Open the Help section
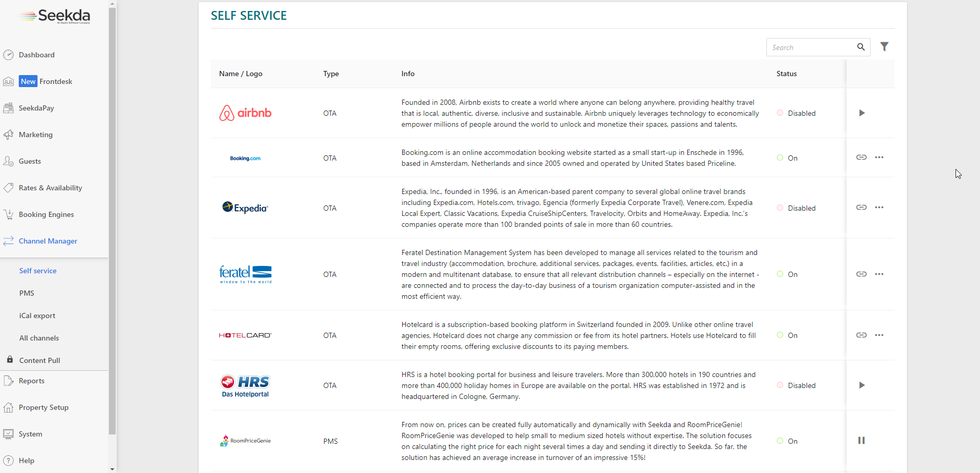 pyautogui.click(x=25, y=460)
